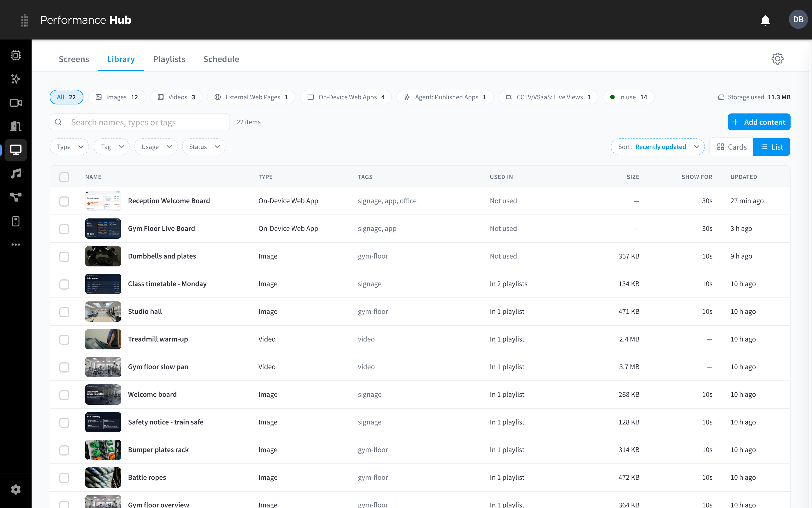812x508 pixels.
Task: Filter by Images category chip
Action: (x=117, y=97)
